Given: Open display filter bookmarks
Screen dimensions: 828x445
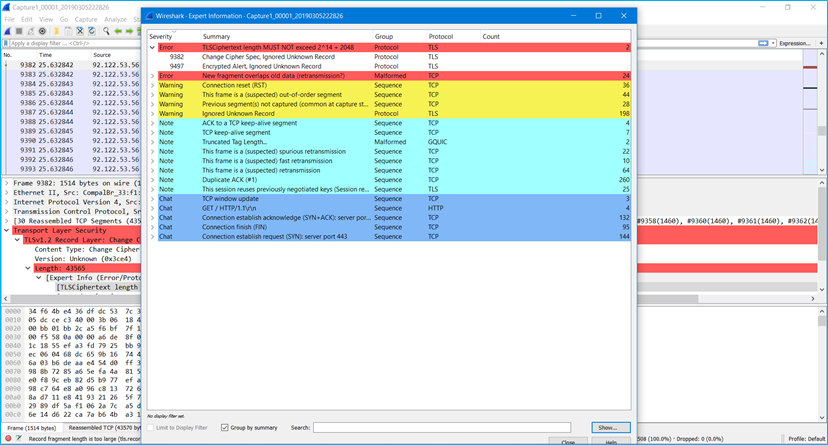Looking at the screenshot, I should [x=6, y=43].
